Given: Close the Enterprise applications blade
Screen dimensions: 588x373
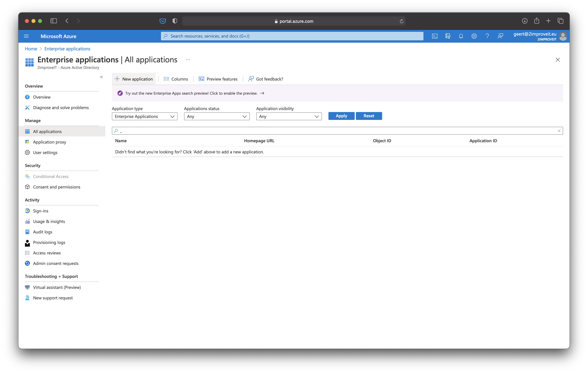Looking at the screenshot, I should 558,60.
